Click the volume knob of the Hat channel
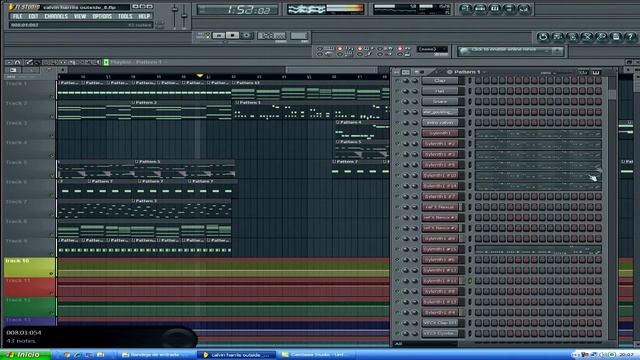Screen dimensions: 640x360 click(x=415, y=91)
